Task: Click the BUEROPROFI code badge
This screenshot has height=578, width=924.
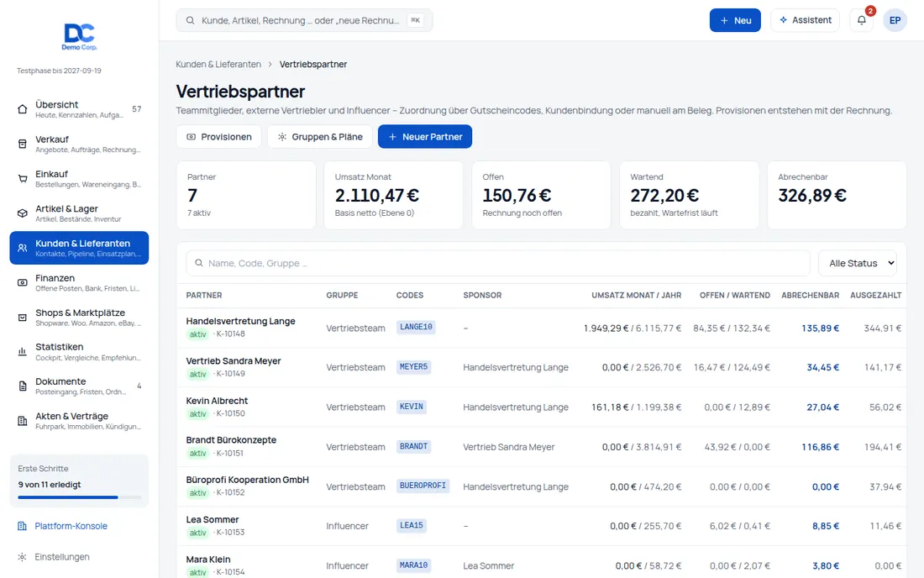Action: 423,486
